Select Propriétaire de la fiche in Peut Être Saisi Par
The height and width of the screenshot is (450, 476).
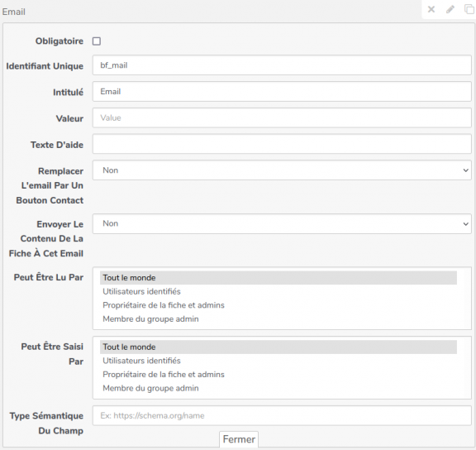coord(278,375)
